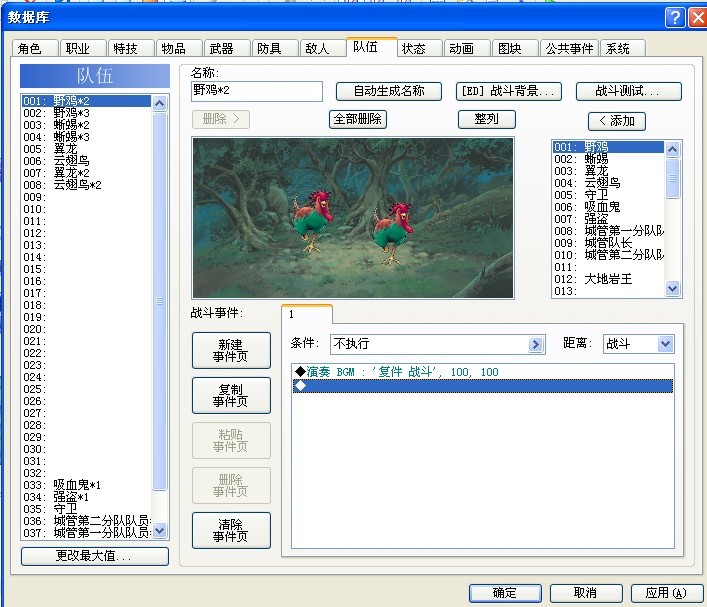
Task: Switch to the 防具 tab
Action: 275,48
